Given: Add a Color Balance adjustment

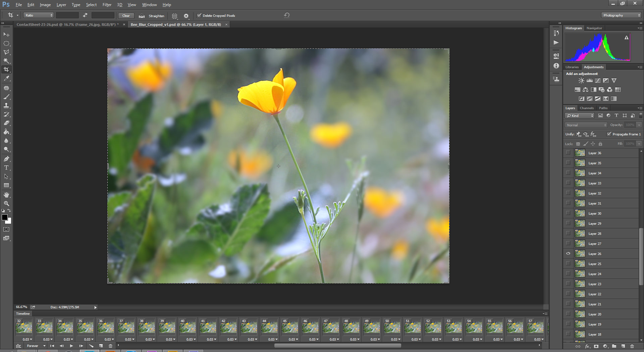Looking at the screenshot, I should click(x=585, y=90).
